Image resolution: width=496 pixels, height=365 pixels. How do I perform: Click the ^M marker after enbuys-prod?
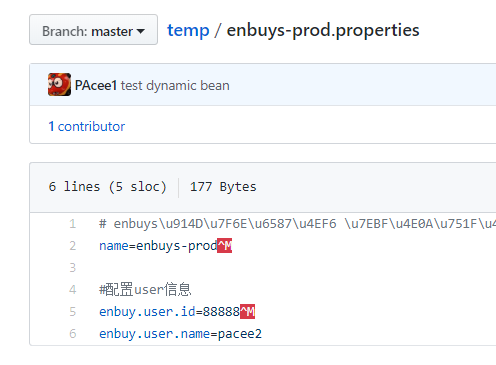point(224,246)
